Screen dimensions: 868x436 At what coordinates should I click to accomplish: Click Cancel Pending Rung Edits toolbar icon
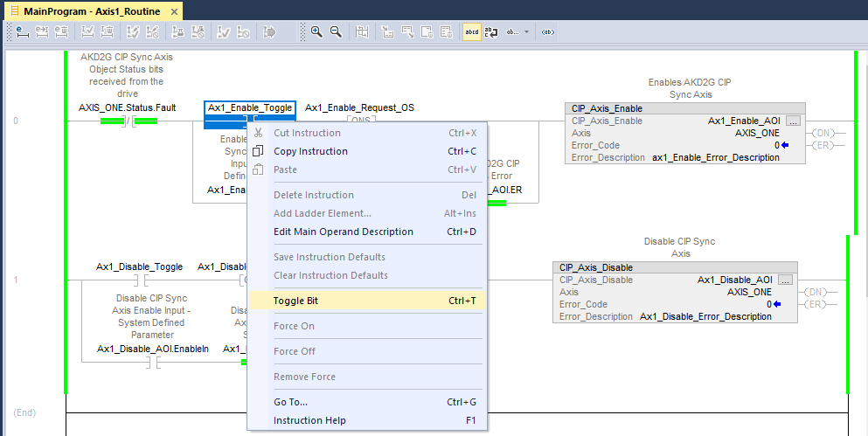(x=61, y=32)
